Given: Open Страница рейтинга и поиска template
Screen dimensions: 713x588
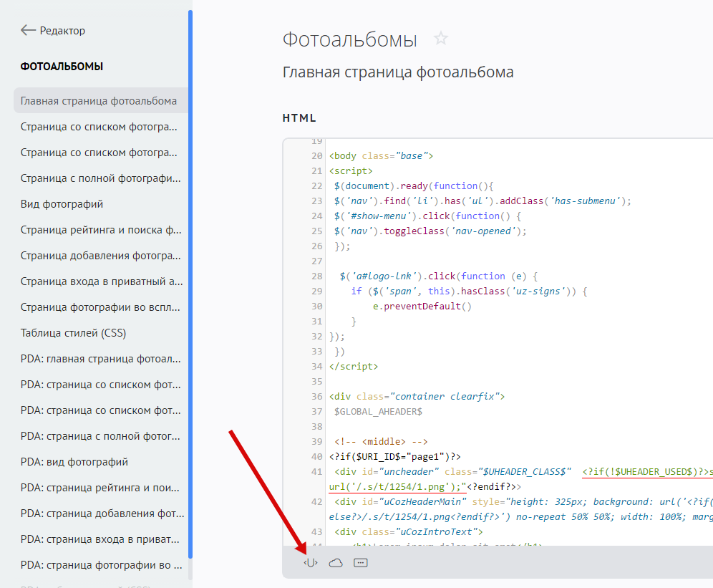Looking at the screenshot, I should click(100, 230).
